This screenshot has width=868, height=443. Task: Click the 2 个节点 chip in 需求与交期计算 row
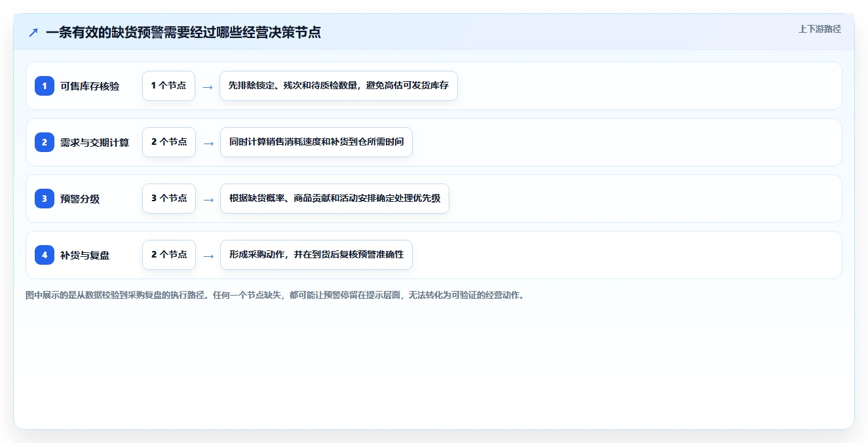click(x=169, y=142)
